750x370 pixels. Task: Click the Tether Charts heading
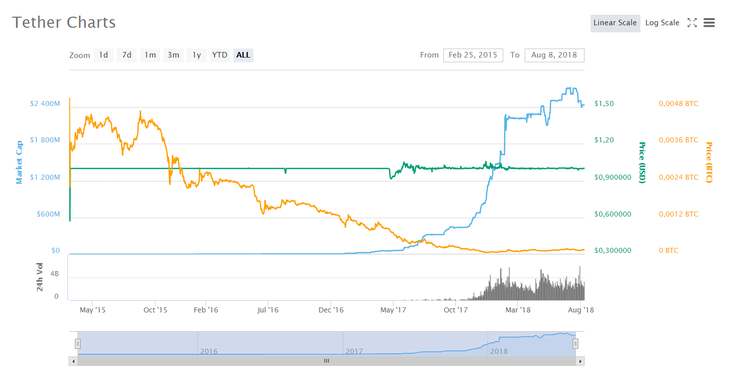[64, 22]
